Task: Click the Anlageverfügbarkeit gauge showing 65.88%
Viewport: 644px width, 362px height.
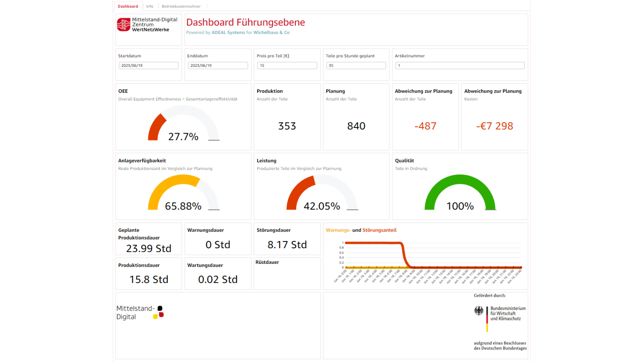Action: click(x=183, y=193)
